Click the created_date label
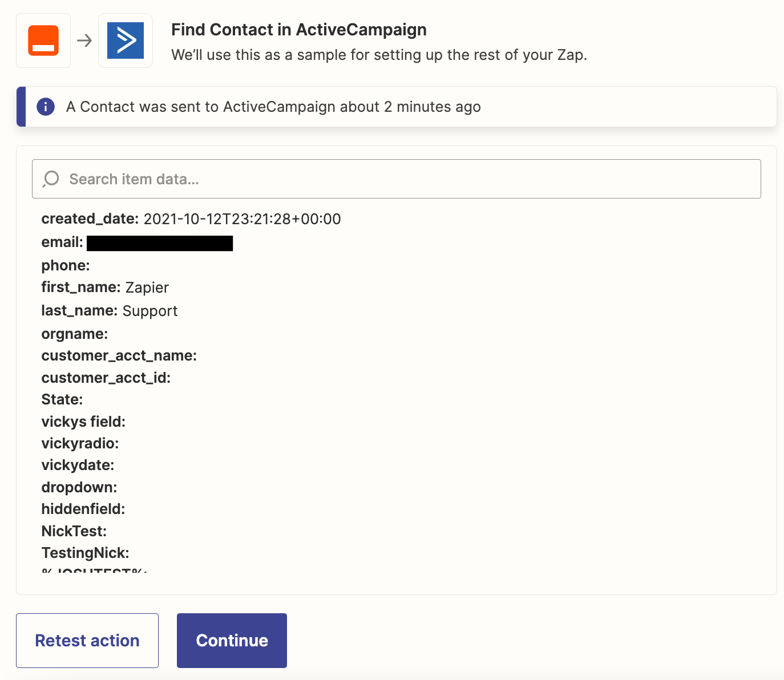784x680 pixels. pyautogui.click(x=90, y=219)
